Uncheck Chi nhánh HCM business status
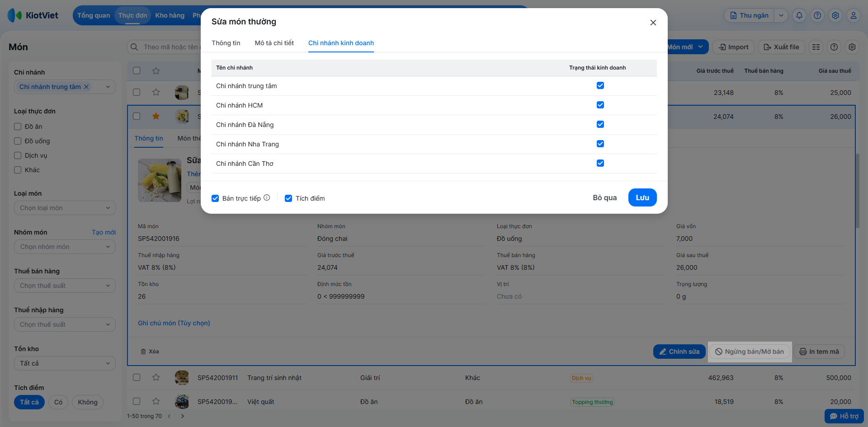Image resolution: width=868 pixels, height=427 pixels. [600, 105]
